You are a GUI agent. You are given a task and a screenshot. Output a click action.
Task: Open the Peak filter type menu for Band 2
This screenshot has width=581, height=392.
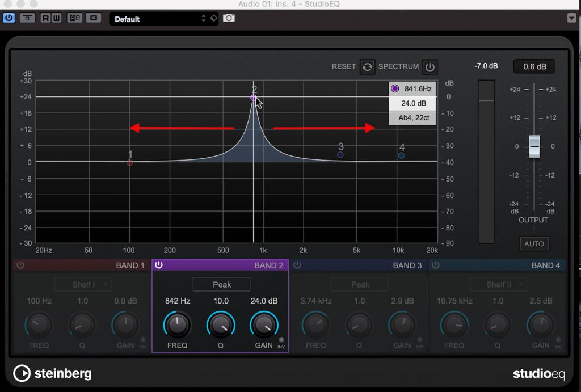coord(221,284)
